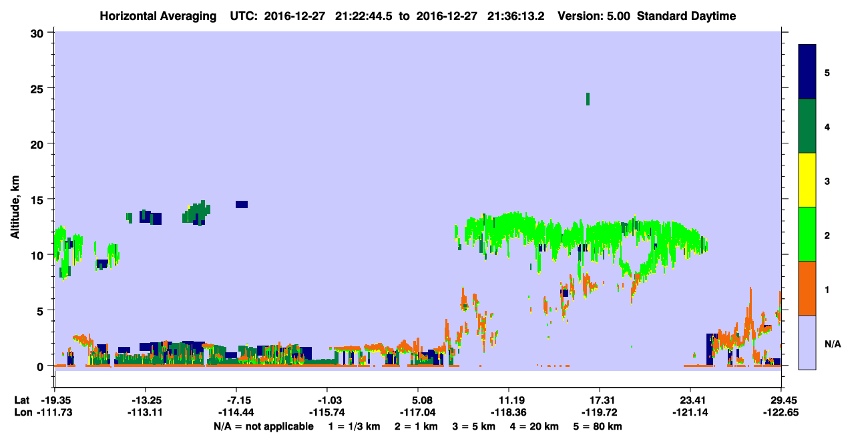The image size is (868, 445).
Task: Click the orange color bar segment for level 1
Action: click(x=807, y=288)
